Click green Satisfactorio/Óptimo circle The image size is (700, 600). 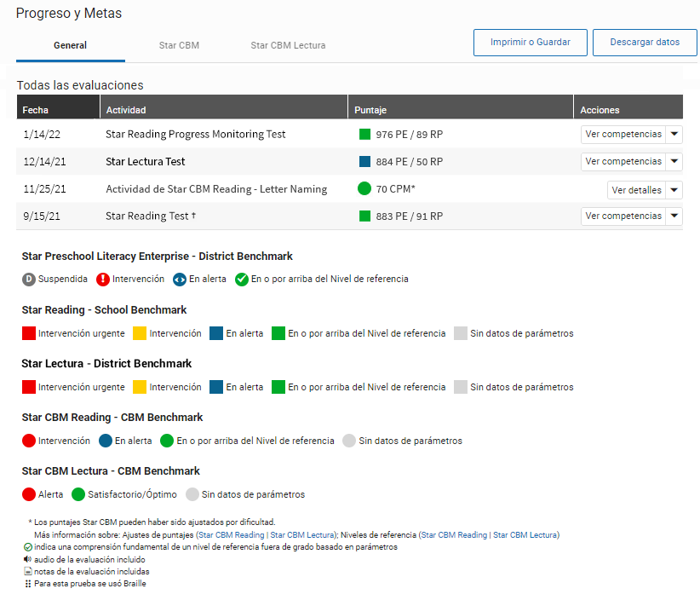pyautogui.click(x=78, y=494)
